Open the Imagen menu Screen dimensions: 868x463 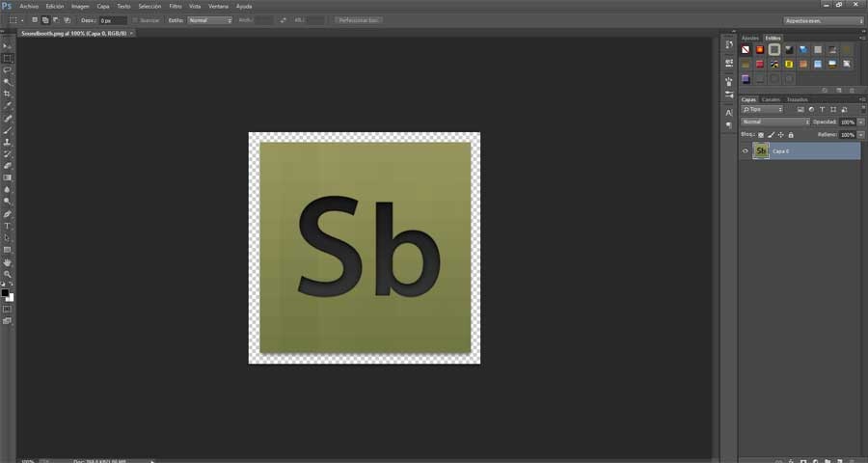pyautogui.click(x=80, y=6)
